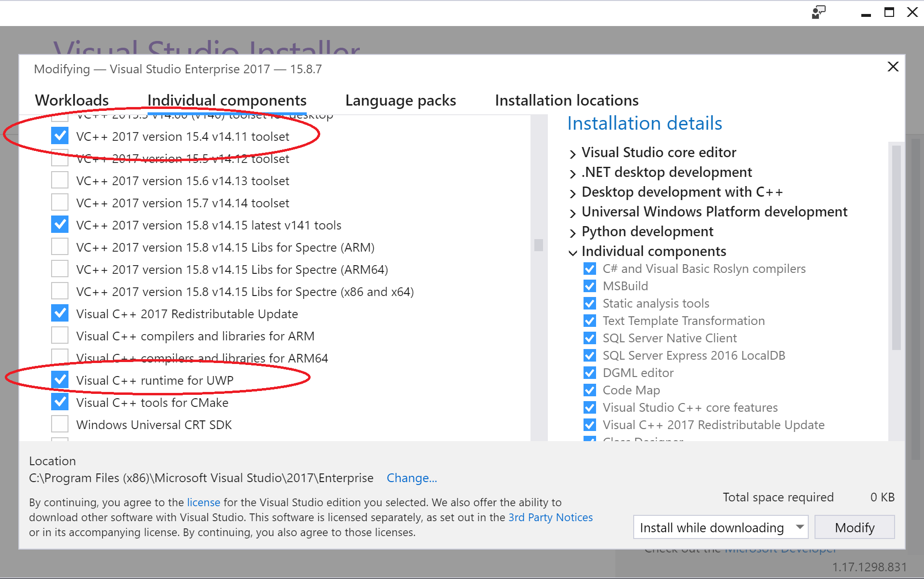The height and width of the screenshot is (579, 924).
Task: Uncheck VC++ 2017 version 15.4 v14.11 toolset
Action: 60,136
